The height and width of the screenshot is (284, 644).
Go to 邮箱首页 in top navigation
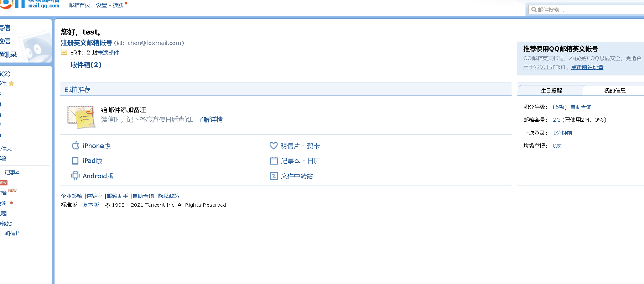(79, 5)
